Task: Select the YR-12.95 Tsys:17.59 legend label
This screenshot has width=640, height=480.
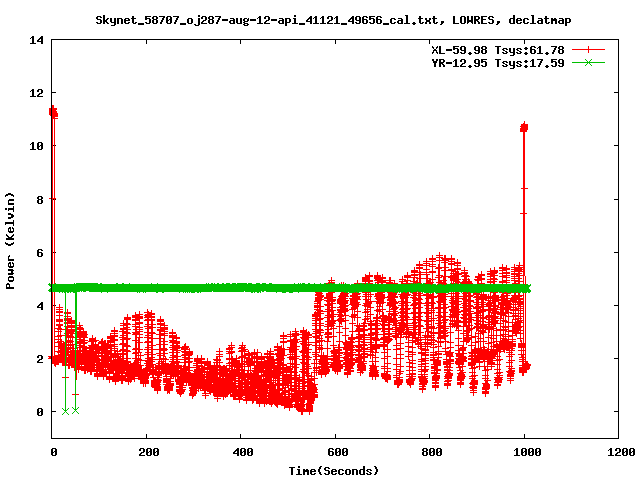Action: pyautogui.click(x=498, y=63)
